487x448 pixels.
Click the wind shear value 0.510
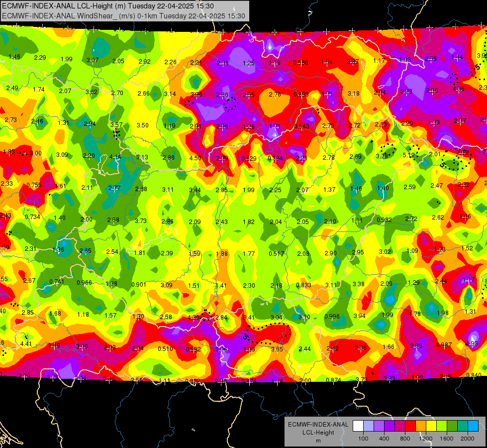pyautogui.click(x=166, y=348)
